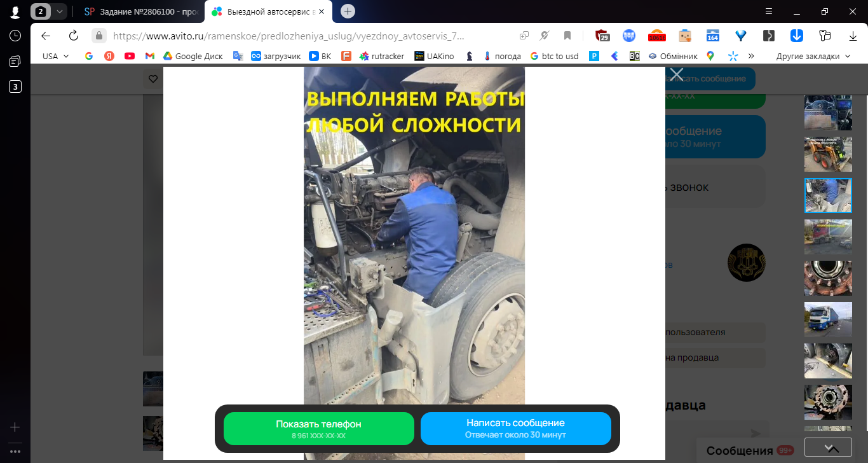Image resolution: width=868 pixels, height=463 pixels.
Task: Expand the USA bookmarks folder
Action: 56,56
